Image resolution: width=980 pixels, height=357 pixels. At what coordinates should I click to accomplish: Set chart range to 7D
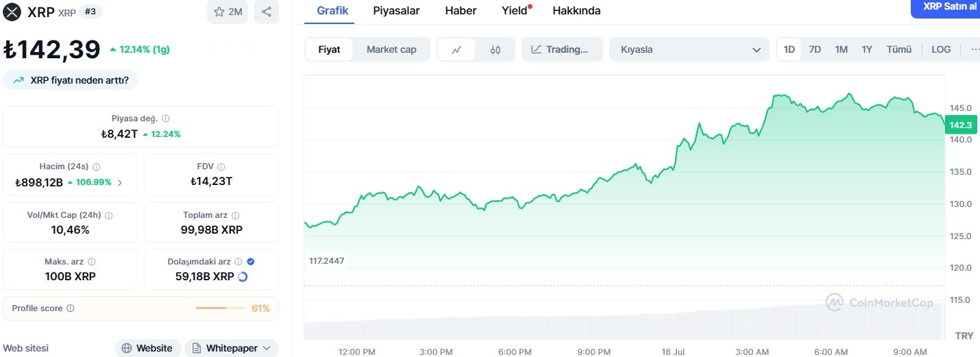coord(815,49)
